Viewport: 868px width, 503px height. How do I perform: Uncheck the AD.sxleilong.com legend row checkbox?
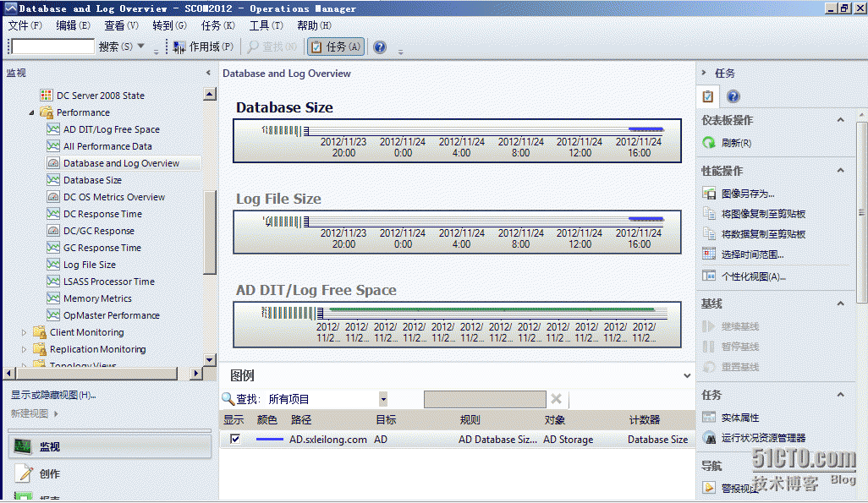(x=235, y=439)
